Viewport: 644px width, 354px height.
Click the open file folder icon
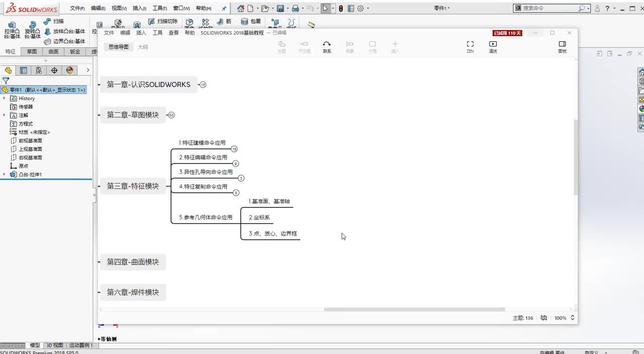pos(265,8)
